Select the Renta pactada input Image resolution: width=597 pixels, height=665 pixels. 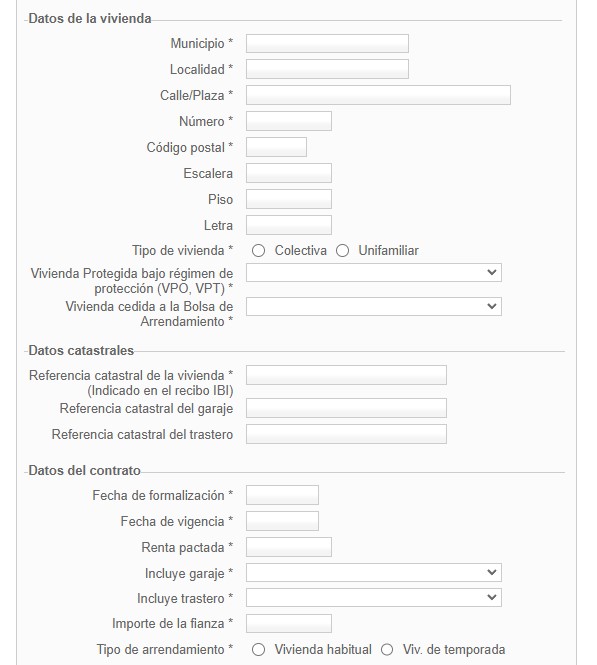289,547
